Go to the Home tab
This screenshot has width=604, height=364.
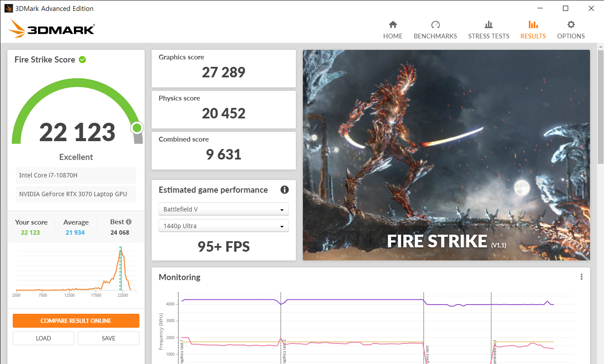pos(392,30)
